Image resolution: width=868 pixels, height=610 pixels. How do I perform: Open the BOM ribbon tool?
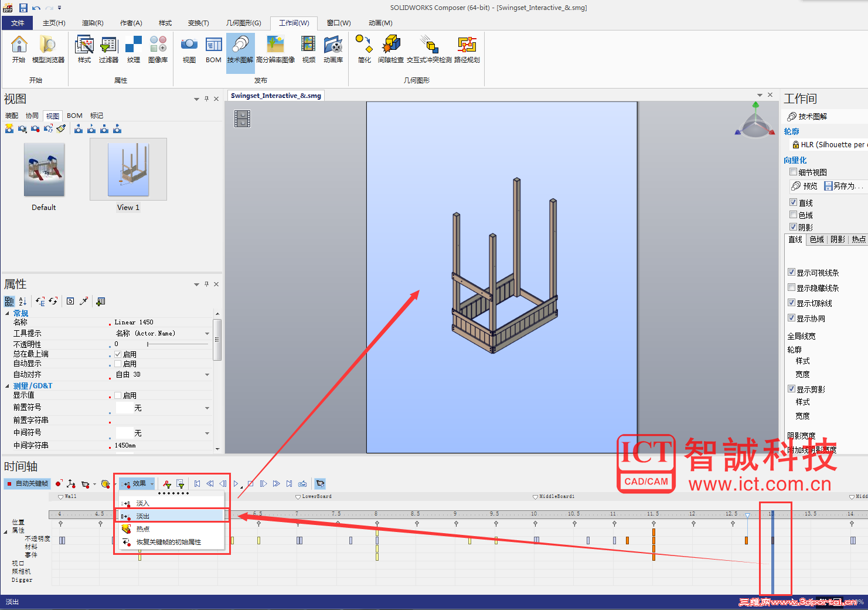click(x=213, y=49)
